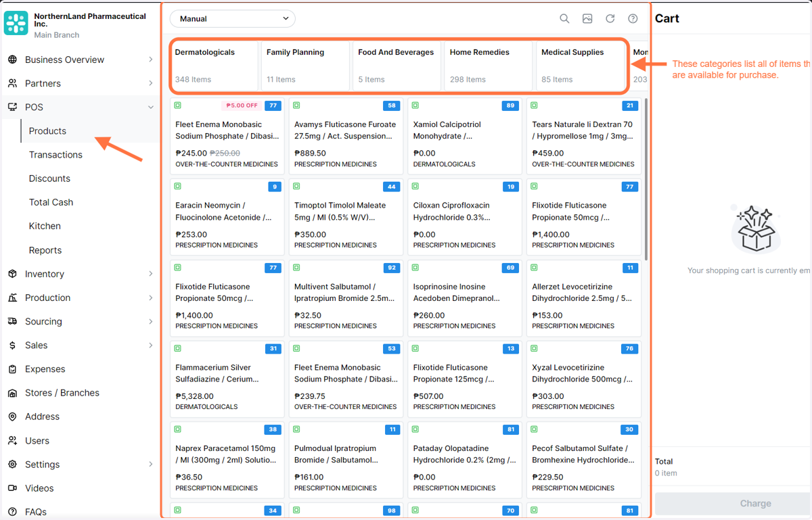Select the Family Planning category
The width and height of the screenshot is (812, 520).
coord(305,66)
